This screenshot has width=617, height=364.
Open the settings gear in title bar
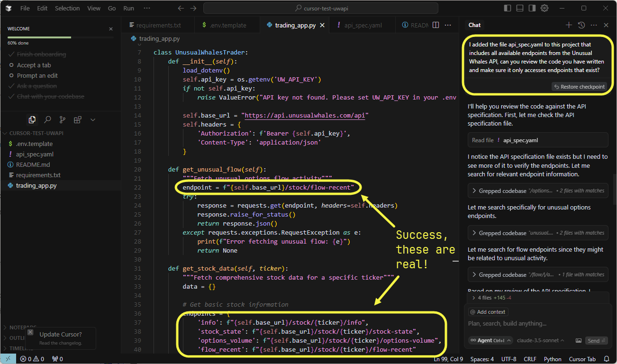pyautogui.click(x=544, y=8)
